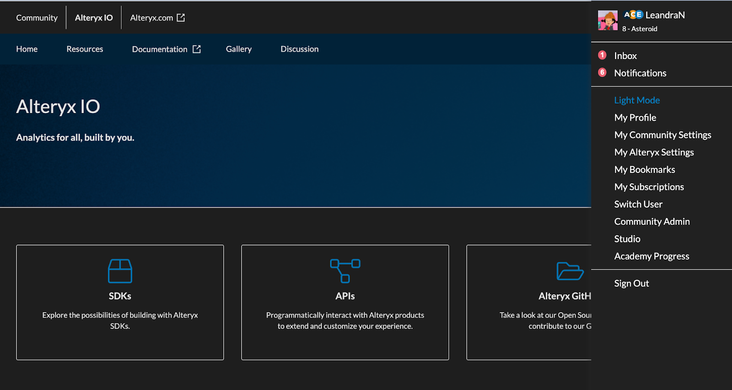View My Bookmarks

pyautogui.click(x=644, y=170)
